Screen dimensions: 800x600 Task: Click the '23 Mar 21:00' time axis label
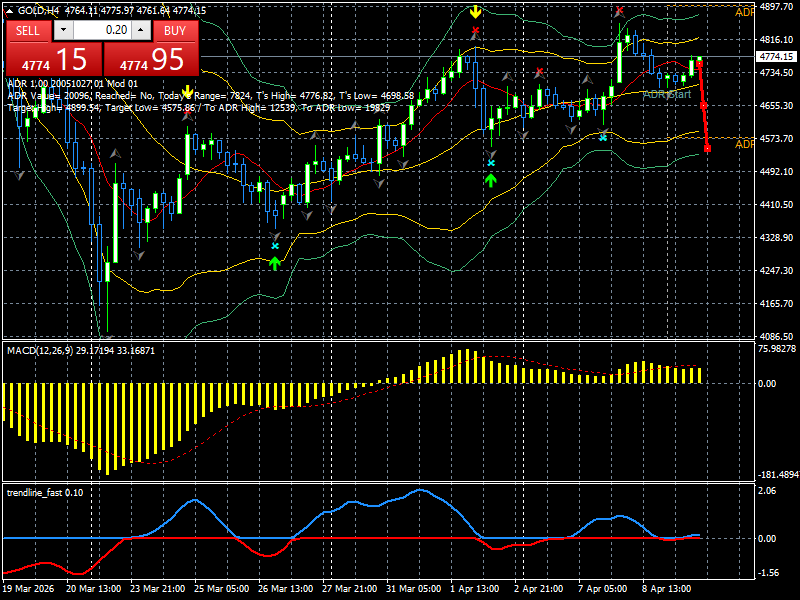coord(158,589)
